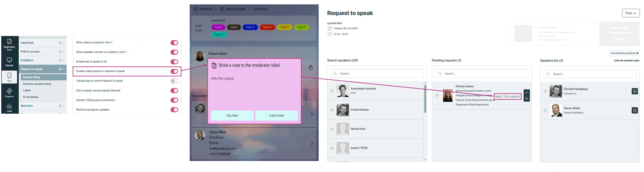Put Christel Heiselberg live on screen
The width and height of the screenshot is (644, 172).
635,91
